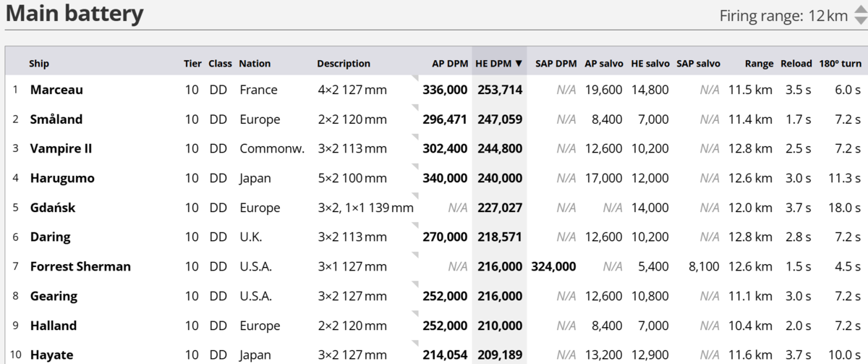Click the HE DPM descending sort arrow

[519, 64]
